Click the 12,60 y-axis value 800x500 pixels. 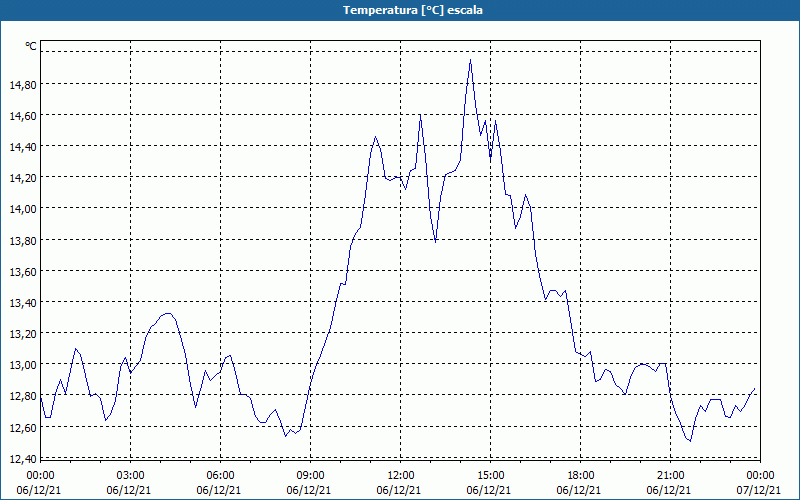pyautogui.click(x=23, y=429)
